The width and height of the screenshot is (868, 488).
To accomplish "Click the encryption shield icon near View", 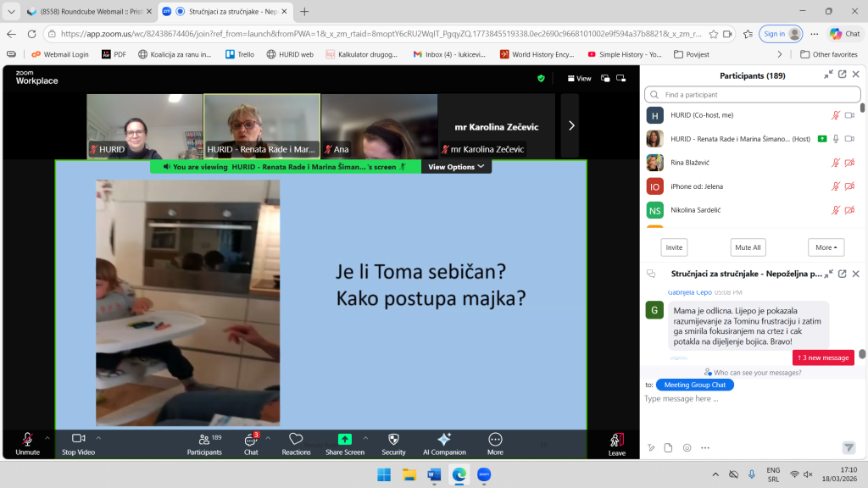I will point(541,78).
